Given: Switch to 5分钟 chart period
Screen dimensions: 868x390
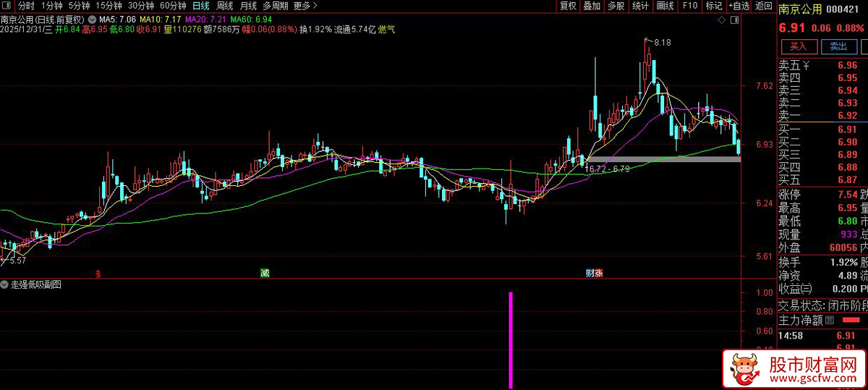Looking at the screenshot, I should pyautogui.click(x=80, y=6).
